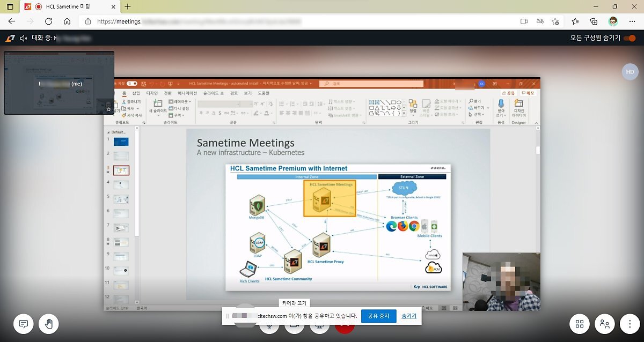Open the translate icon in address bar
The height and width of the screenshot is (342, 644).
pyautogui.click(x=540, y=21)
